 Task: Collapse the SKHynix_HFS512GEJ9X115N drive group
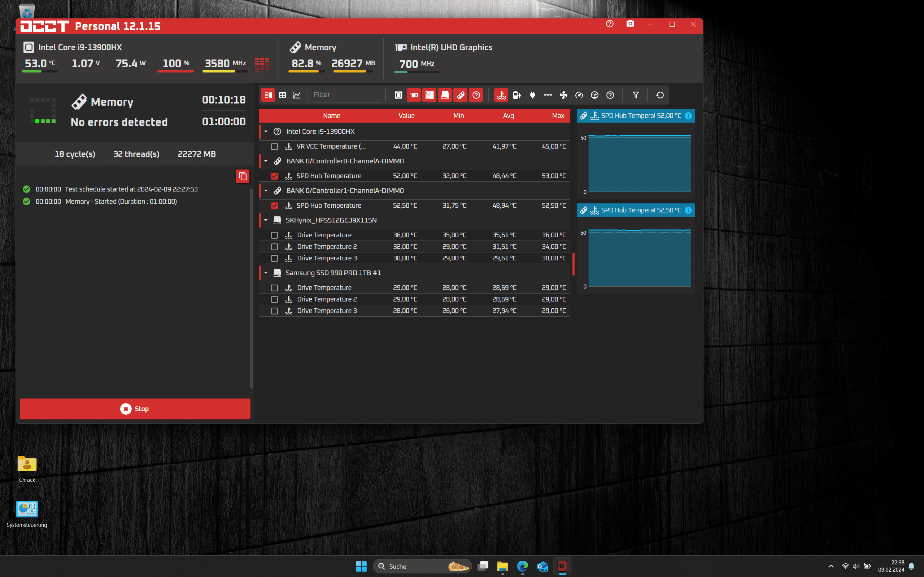click(x=266, y=220)
